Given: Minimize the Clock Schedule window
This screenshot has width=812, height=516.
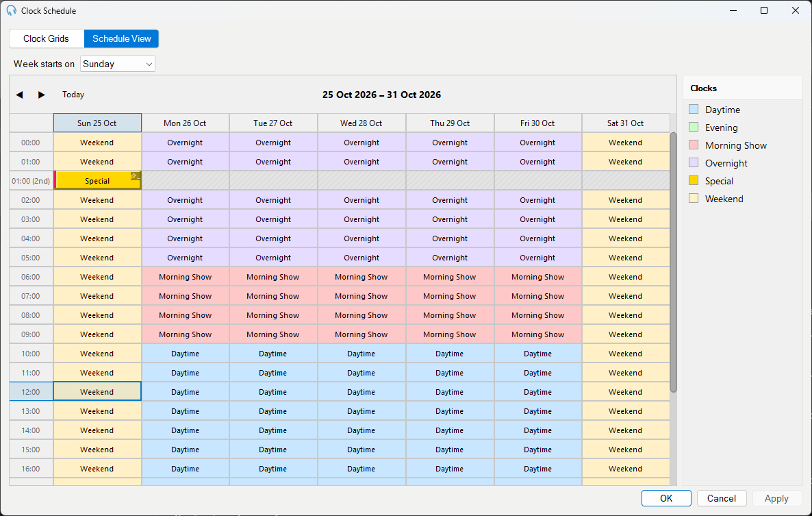Looking at the screenshot, I should click(x=733, y=10).
